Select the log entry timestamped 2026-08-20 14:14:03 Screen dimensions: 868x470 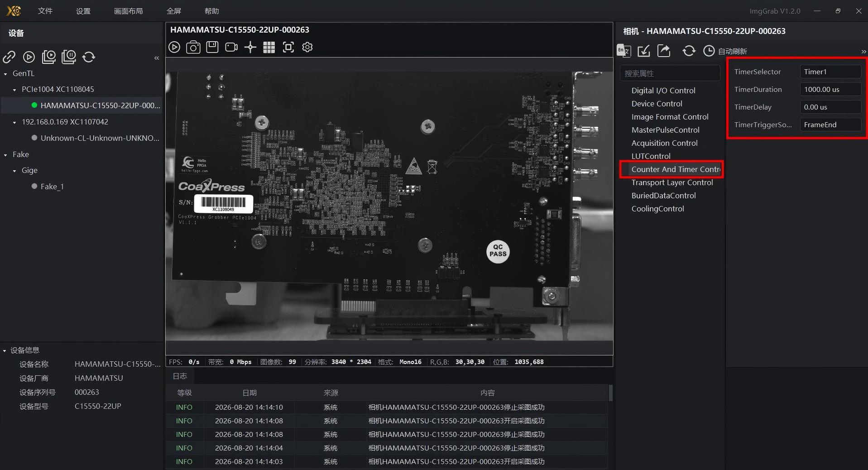pos(387,462)
